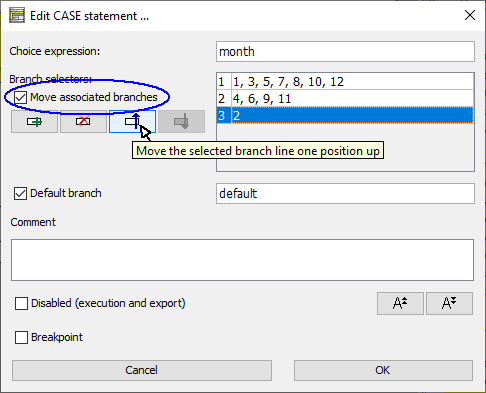The width and height of the screenshot is (486, 393).
Task: Uncheck the Default branch checkbox
Action: click(20, 193)
